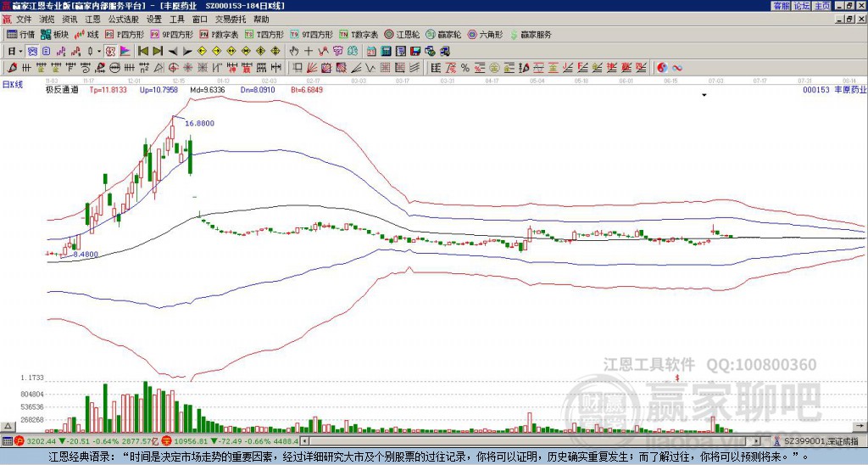This screenshot has height=465, width=868.
Task: Open 赢家服务 with green dollar icon
Action: (531, 35)
